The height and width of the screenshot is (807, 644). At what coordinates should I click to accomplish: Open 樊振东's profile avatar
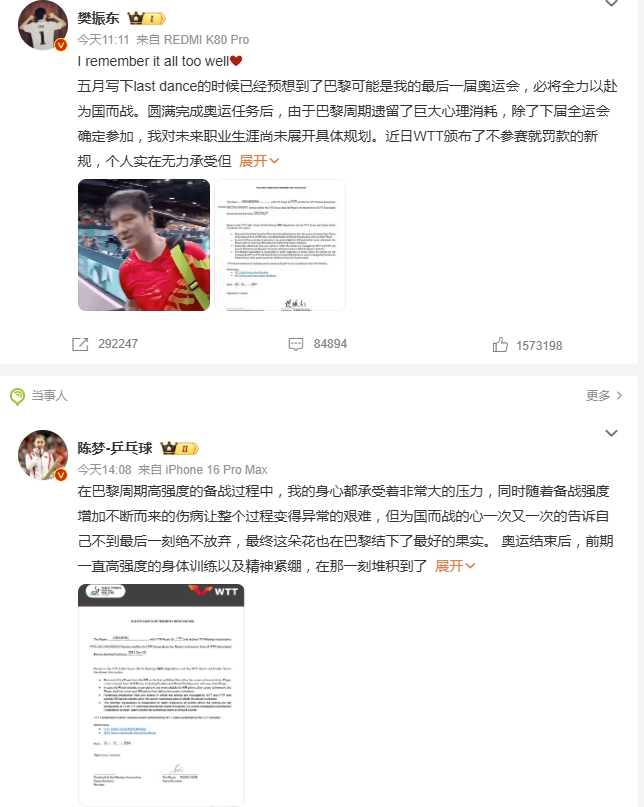tap(43, 25)
